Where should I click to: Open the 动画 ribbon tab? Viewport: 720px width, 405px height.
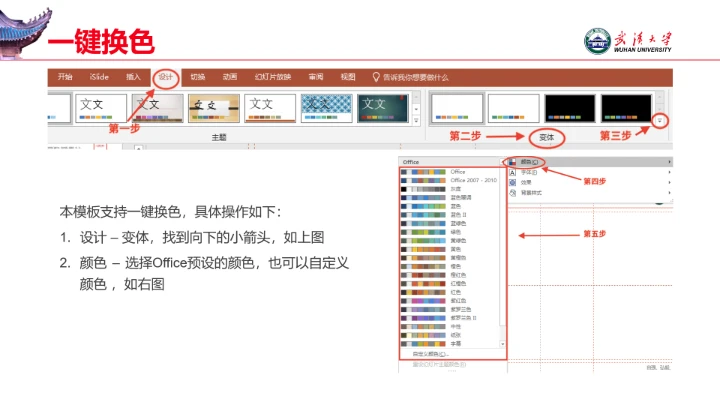pyautogui.click(x=230, y=77)
